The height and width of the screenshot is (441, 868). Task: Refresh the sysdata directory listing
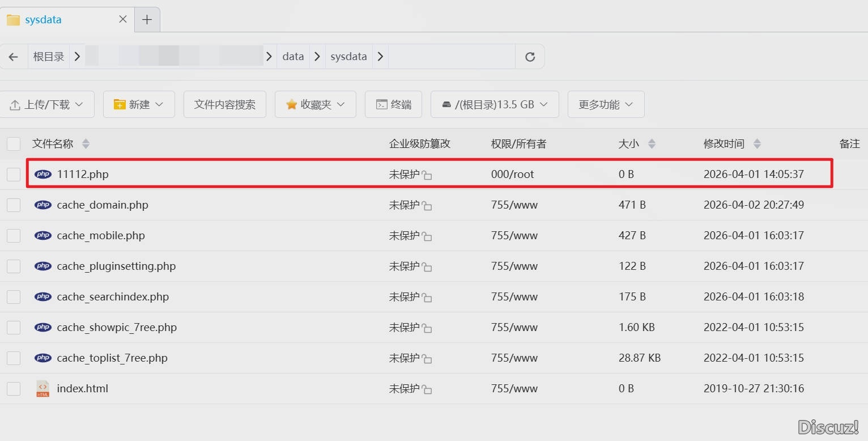click(529, 56)
